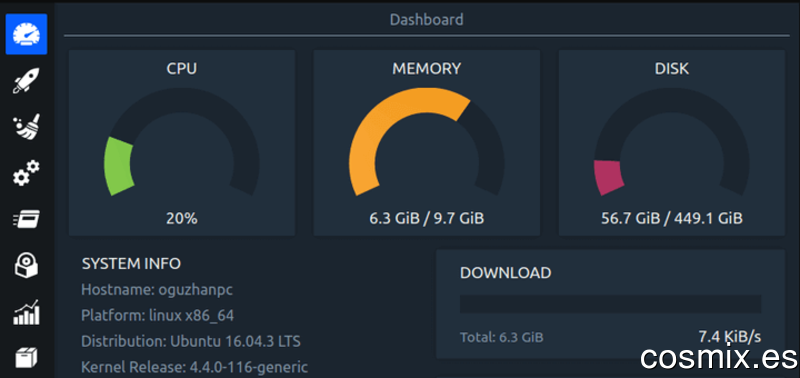The image size is (800, 378).
Task: Click the Dashboard title tab
Action: 427,20
